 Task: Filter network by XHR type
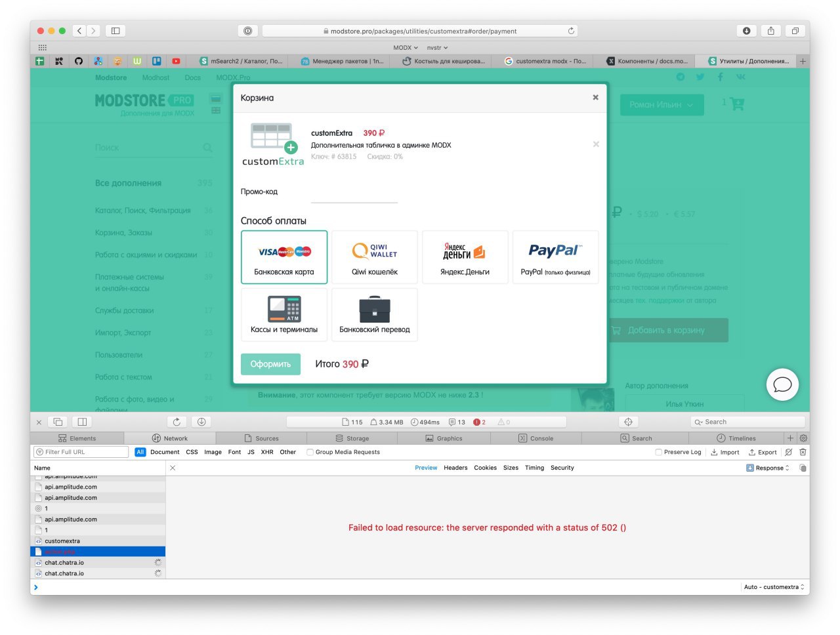click(x=267, y=452)
